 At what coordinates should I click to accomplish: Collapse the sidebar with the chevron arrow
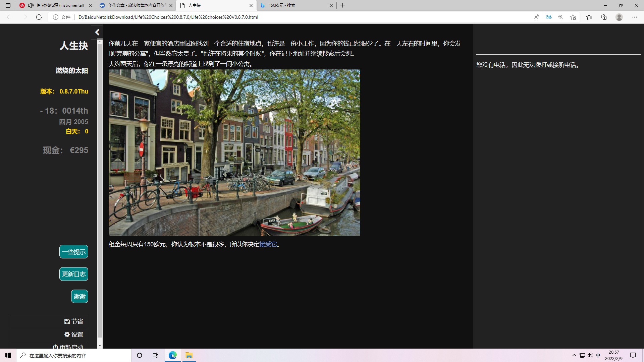[x=97, y=32]
